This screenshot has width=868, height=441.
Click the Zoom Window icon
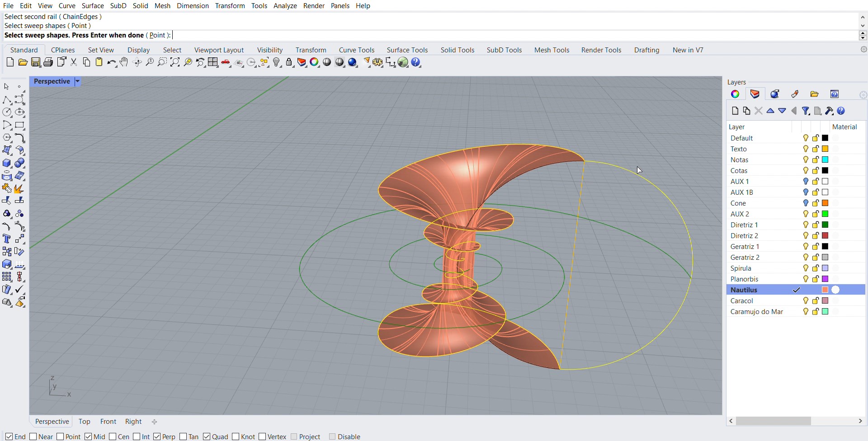pyautogui.click(x=162, y=62)
